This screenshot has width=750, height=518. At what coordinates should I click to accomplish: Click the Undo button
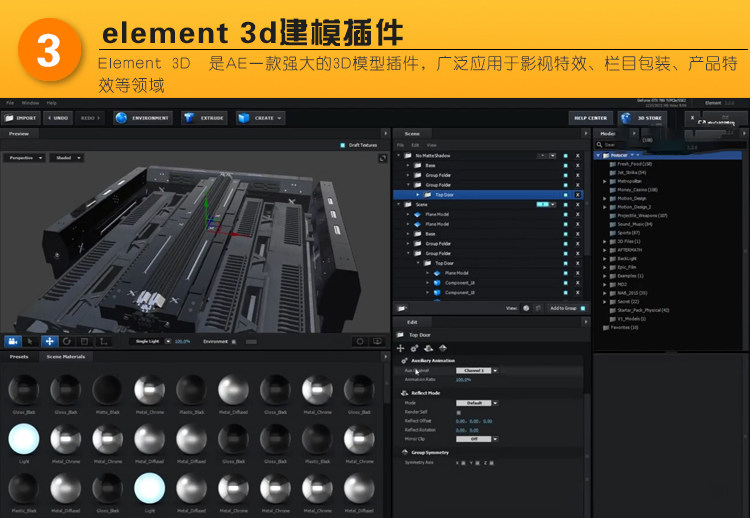pyautogui.click(x=58, y=118)
